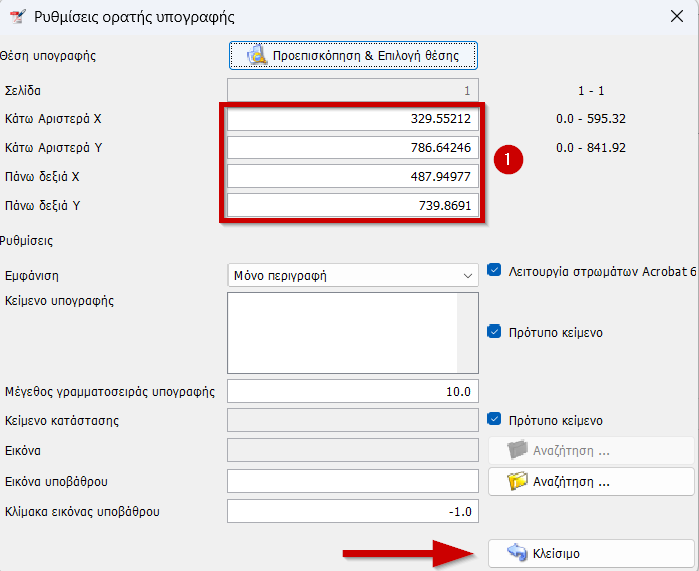Click the preview magnifier icon on Προεπισκόπηση button
Image resolution: width=699 pixels, height=571 pixels.
click(x=256, y=55)
